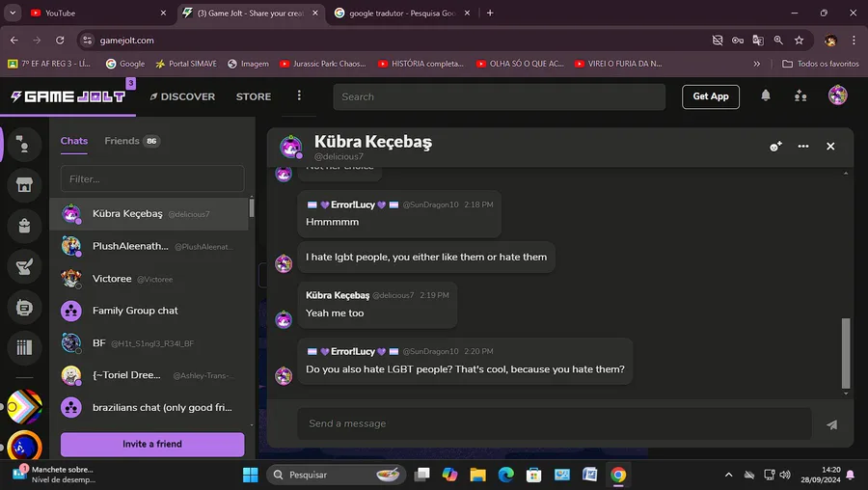Open the PlushAleenath chat
Image resolution: width=868 pixels, height=490 pixels.
coord(149,246)
